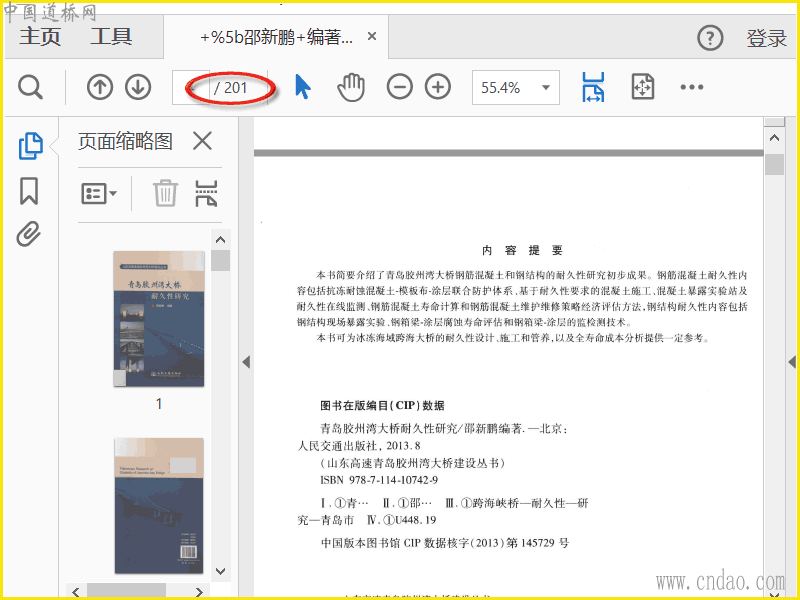Click the thumbnail panel page-layout icon
The image size is (800, 600).
tap(206, 193)
